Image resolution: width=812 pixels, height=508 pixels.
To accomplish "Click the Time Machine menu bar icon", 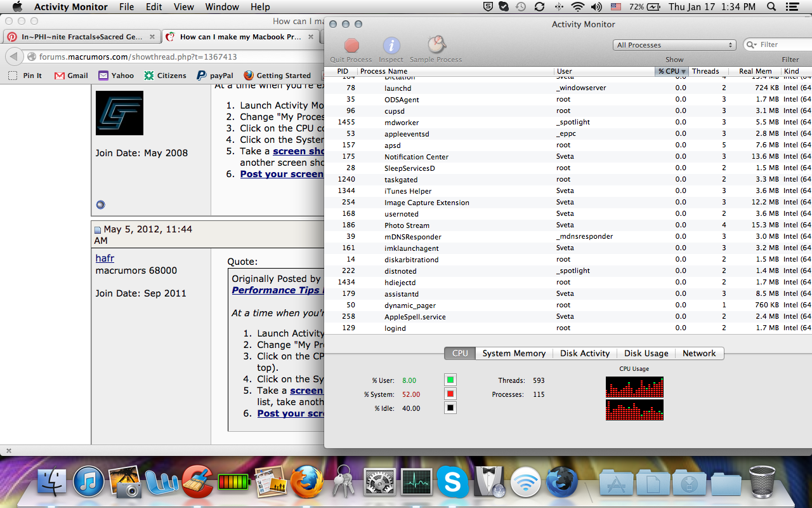I will tap(521, 7).
